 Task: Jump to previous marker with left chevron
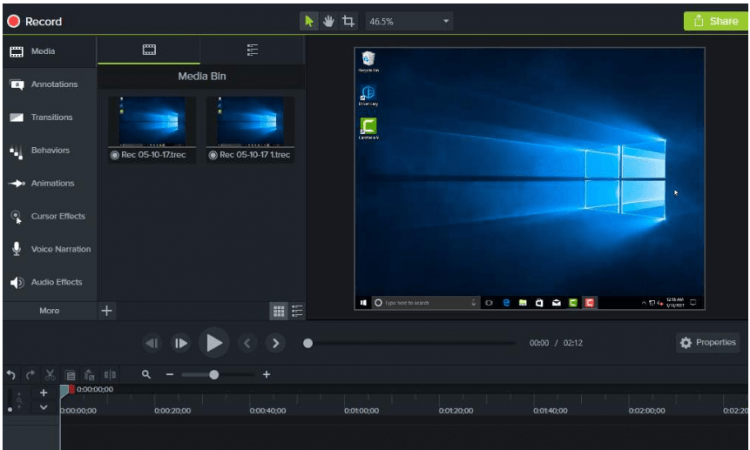click(x=247, y=343)
